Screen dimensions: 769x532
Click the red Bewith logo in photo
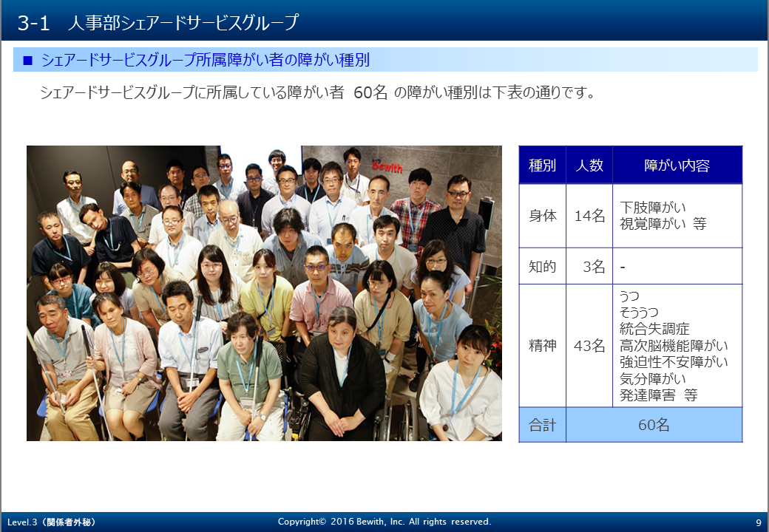click(387, 166)
